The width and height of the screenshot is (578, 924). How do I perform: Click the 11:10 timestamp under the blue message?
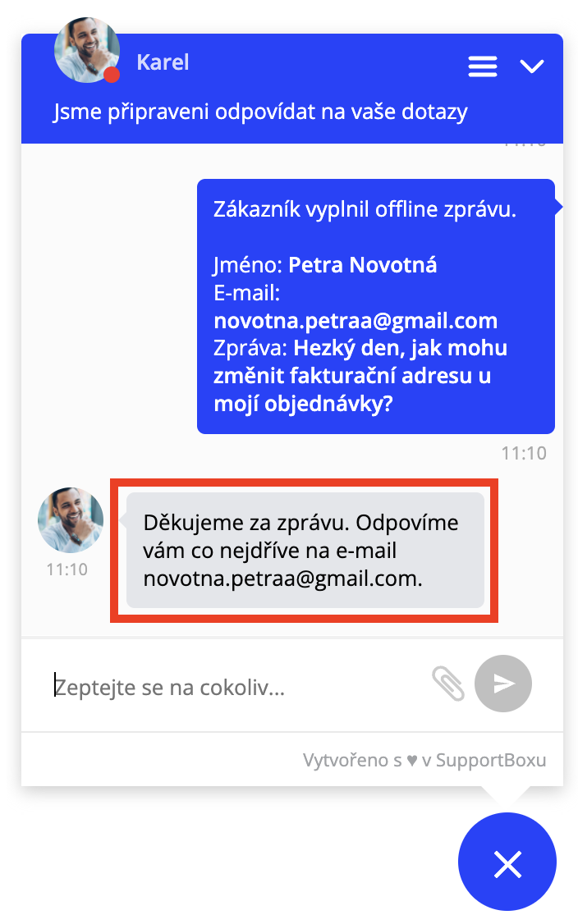click(x=524, y=453)
